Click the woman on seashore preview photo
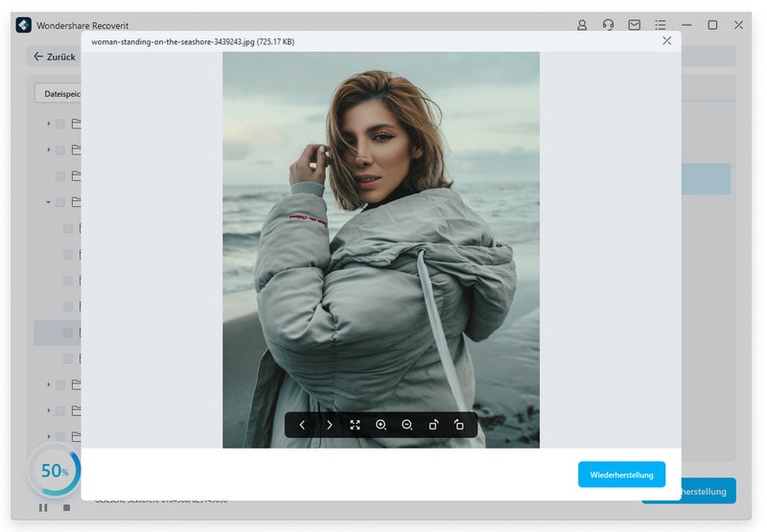The width and height of the screenshot is (767, 532). (x=381, y=250)
